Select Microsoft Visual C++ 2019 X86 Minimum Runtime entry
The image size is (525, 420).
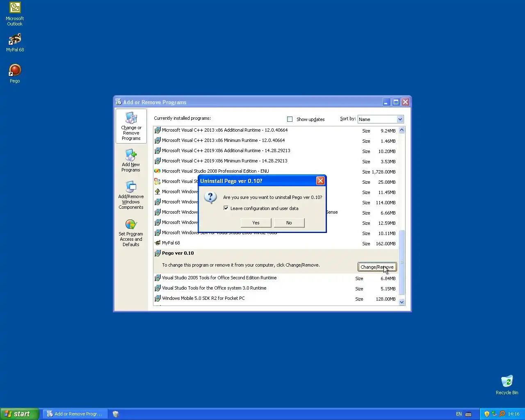[x=275, y=161]
